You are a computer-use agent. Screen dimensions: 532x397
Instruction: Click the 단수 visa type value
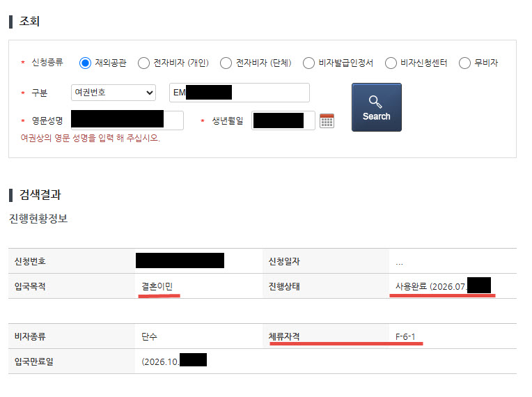(x=149, y=336)
